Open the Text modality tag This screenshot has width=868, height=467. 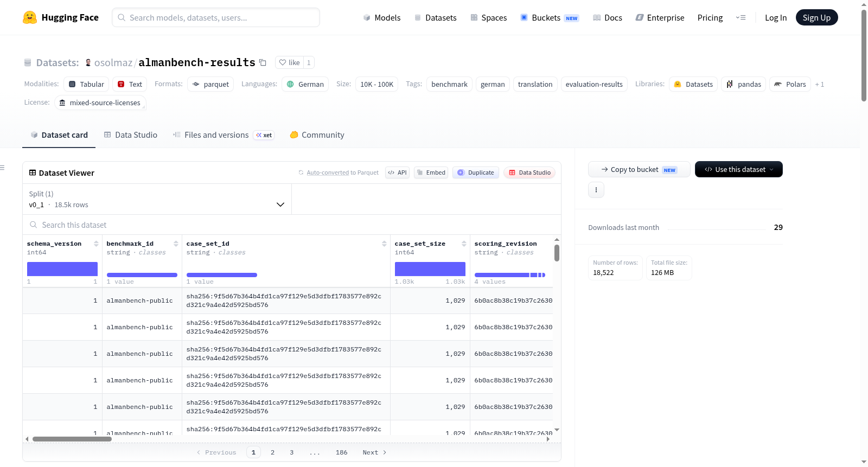pyautogui.click(x=130, y=84)
